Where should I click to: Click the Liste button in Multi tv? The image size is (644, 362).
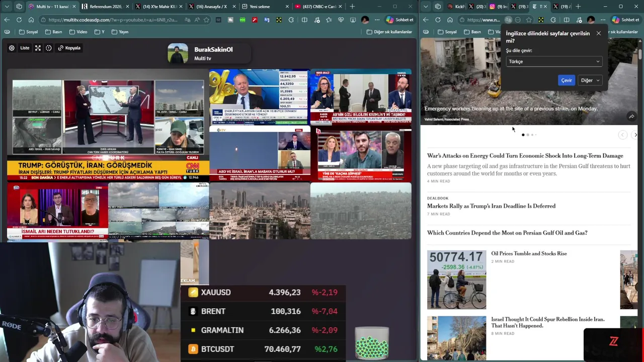25,48
